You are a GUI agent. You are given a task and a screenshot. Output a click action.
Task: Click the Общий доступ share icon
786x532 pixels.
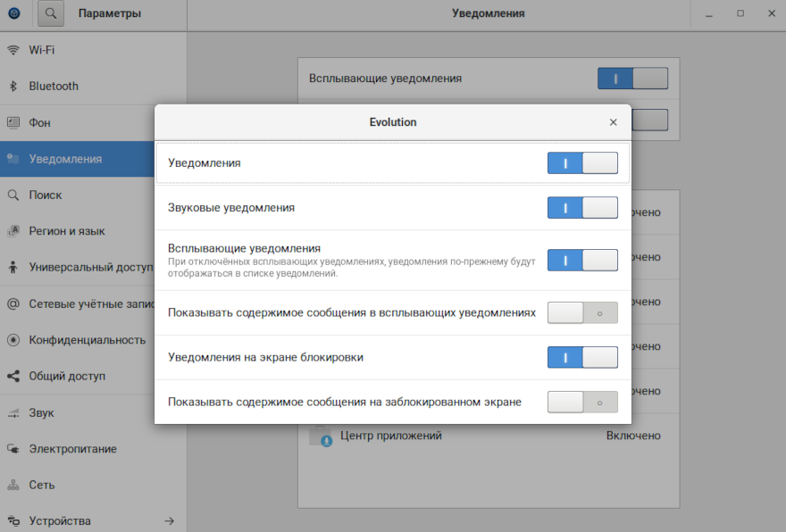[13, 377]
